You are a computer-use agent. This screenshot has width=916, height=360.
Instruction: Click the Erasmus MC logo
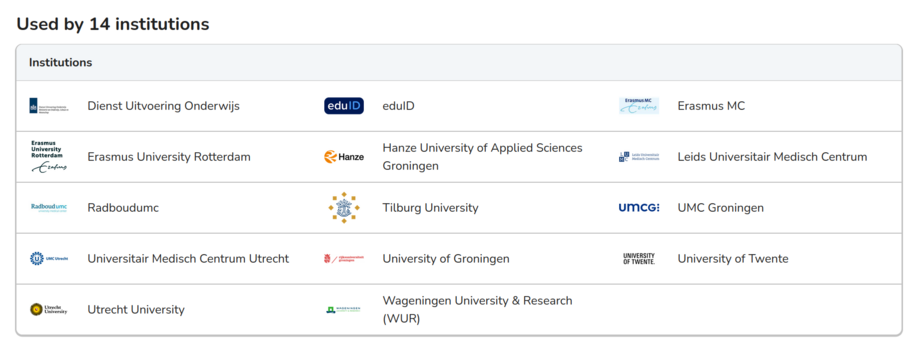(639, 106)
